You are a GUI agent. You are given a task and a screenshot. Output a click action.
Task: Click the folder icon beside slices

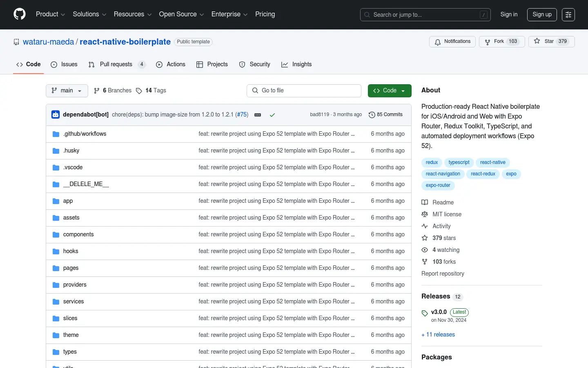[x=56, y=319]
